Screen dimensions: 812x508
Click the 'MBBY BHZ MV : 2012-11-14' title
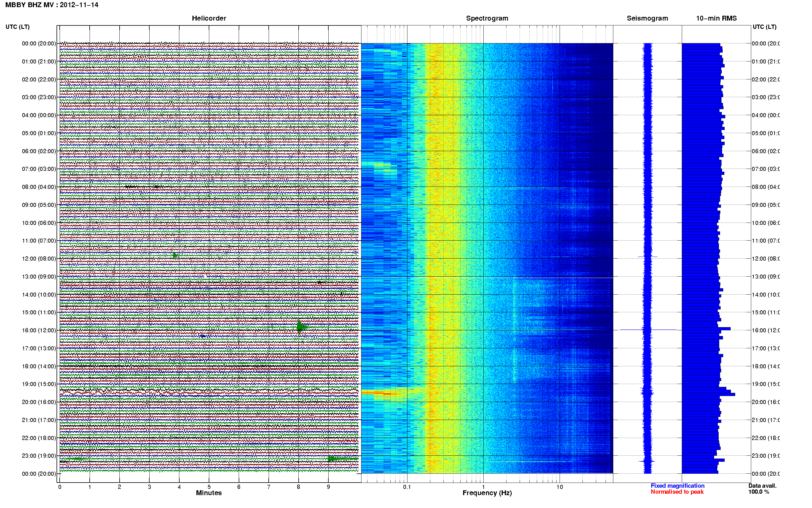pos(52,5)
